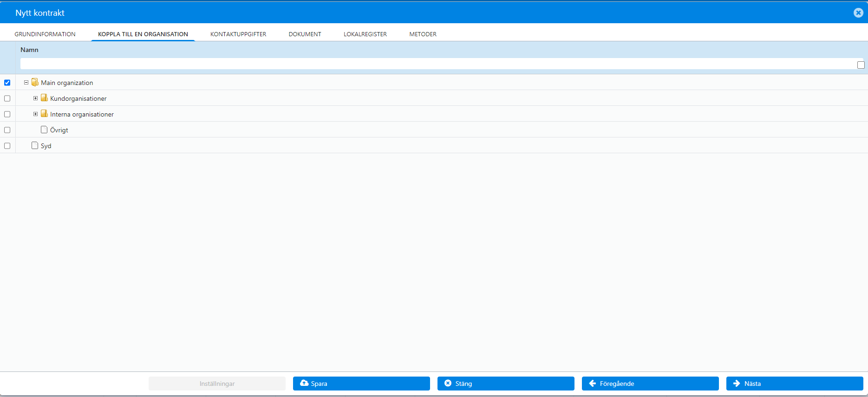Viewport: 868px width, 397px height.
Task: Click the Kundorganisationer folder icon
Action: click(44, 98)
